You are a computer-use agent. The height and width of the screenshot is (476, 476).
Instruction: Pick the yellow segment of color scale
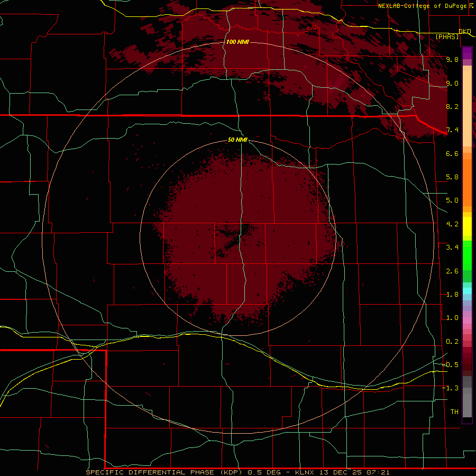click(467, 226)
